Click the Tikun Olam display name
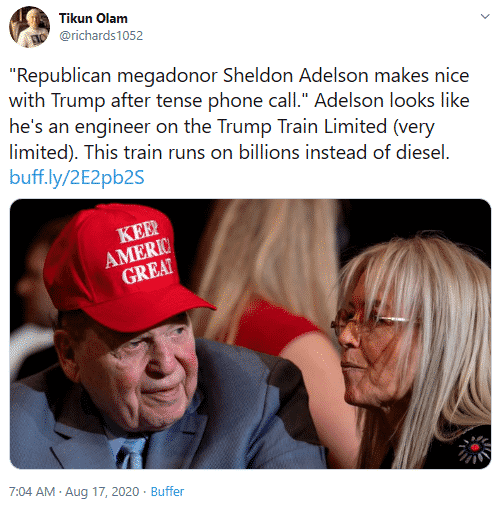This screenshot has height=508, width=502. pyautogui.click(x=93, y=18)
